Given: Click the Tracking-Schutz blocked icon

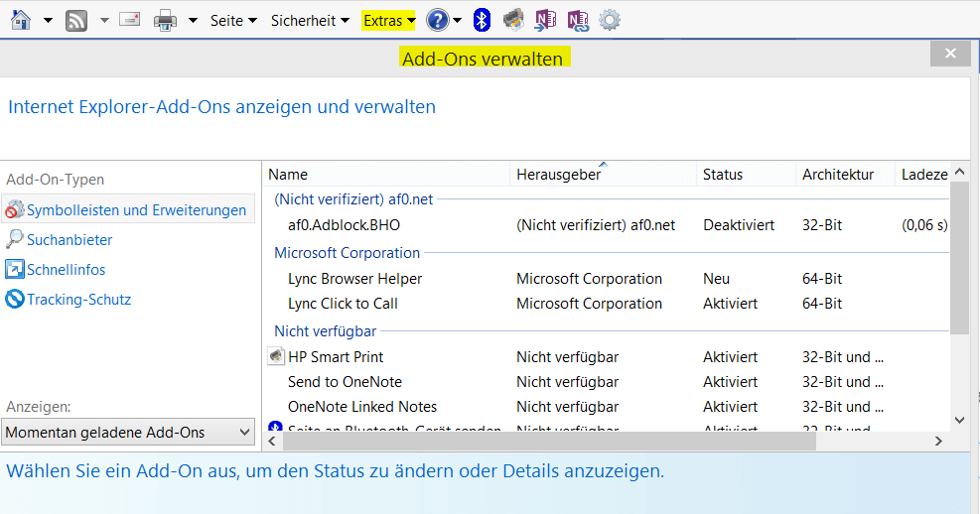Looking at the screenshot, I should [x=14, y=299].
